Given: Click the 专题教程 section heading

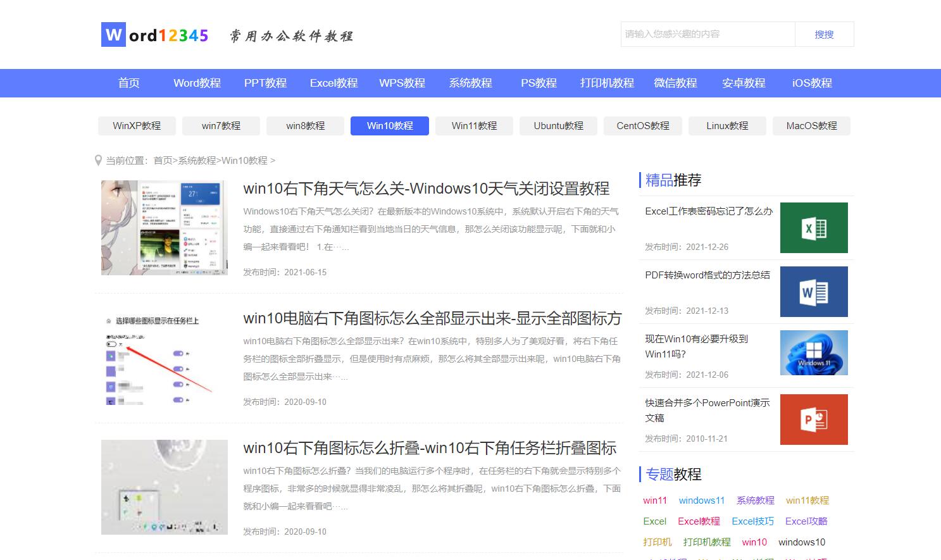Looking at the screenshot, I should point(673,475).
